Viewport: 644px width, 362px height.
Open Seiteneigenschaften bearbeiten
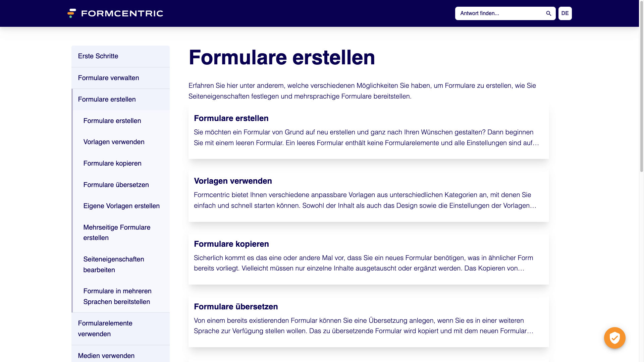click(x=113, y=264)
